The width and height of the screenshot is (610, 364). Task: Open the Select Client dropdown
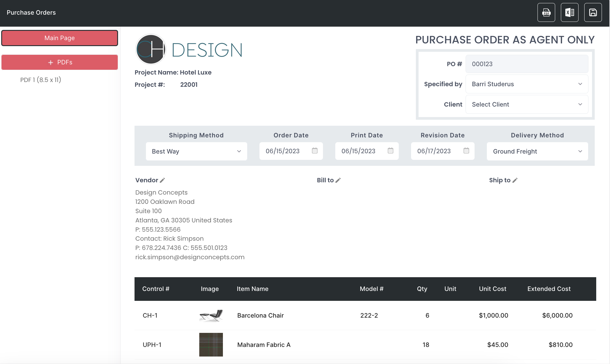(x=527, y=104)
